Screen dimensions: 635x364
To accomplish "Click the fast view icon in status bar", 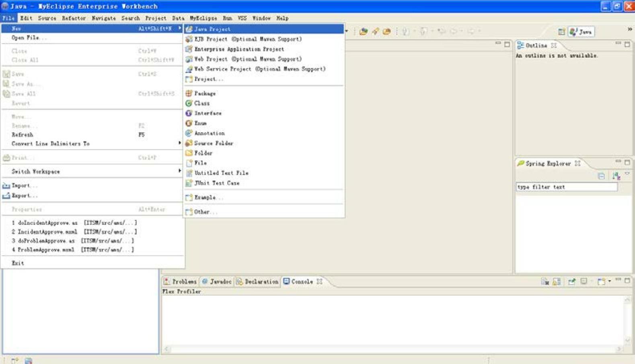I will pos(15,360).
